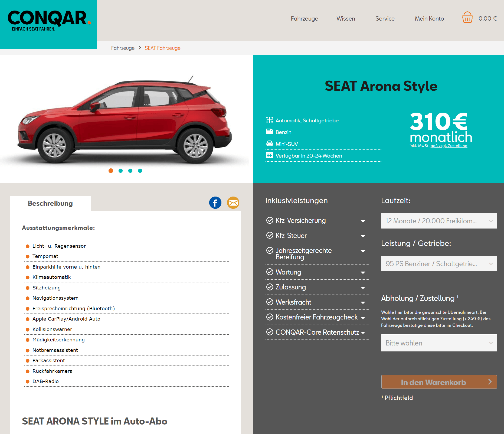This screenshot has height=434, width=504.
Task: Click the Parkassistent feature row
Action: [x=127, y=361]
